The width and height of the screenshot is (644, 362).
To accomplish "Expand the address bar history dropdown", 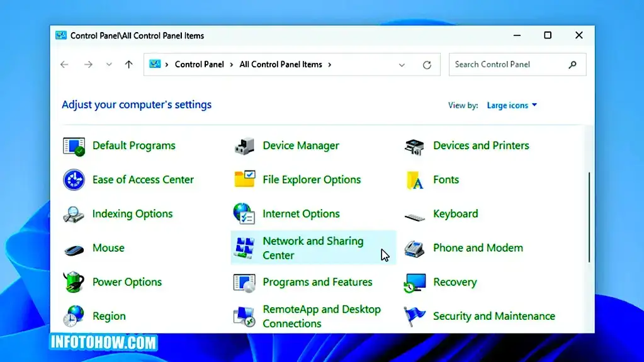I will pos(402,65).
